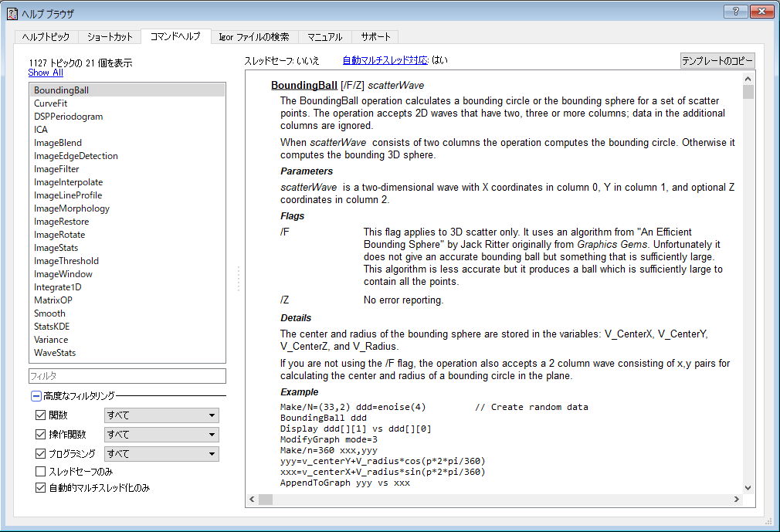780x532 pixels.
Task: Select ImageRestore in the topic list
Action: pos(127,222)
